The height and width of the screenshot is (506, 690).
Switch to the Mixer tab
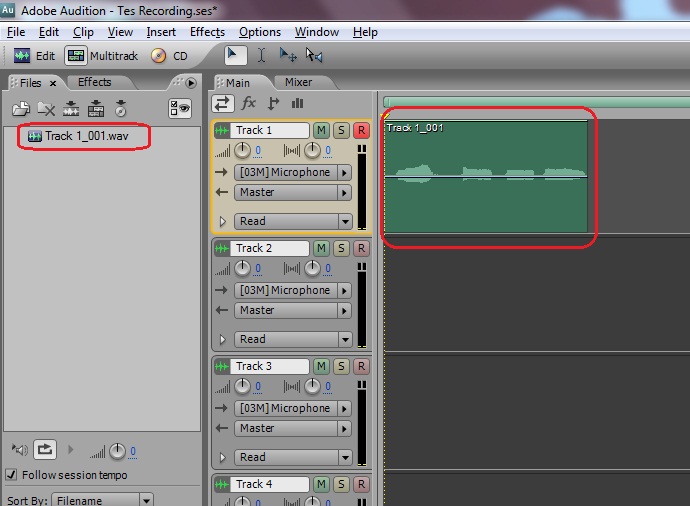[298, 82]
